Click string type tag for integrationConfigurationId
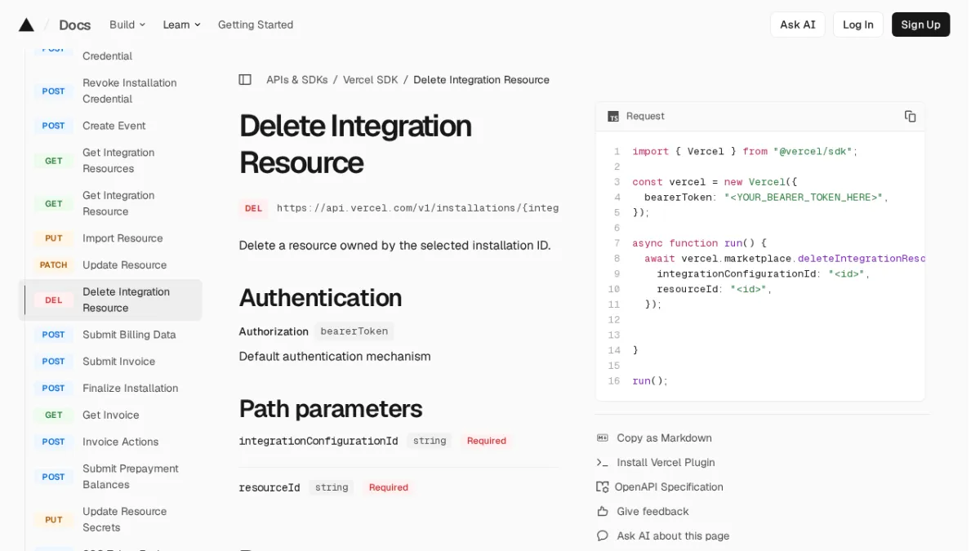 (430, 441)
